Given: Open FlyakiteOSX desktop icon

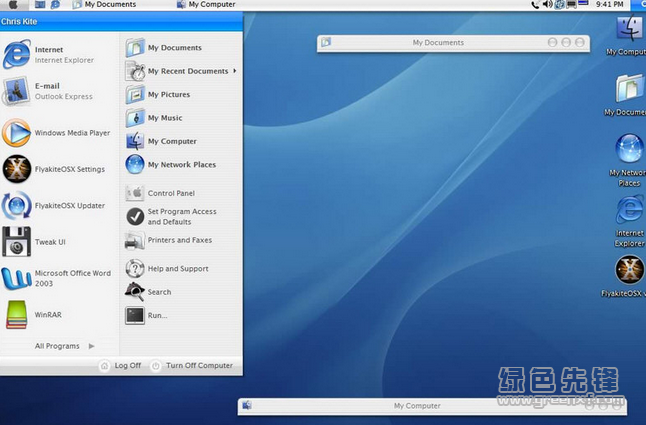Looking at the screenshot, I should pos(629,276).
